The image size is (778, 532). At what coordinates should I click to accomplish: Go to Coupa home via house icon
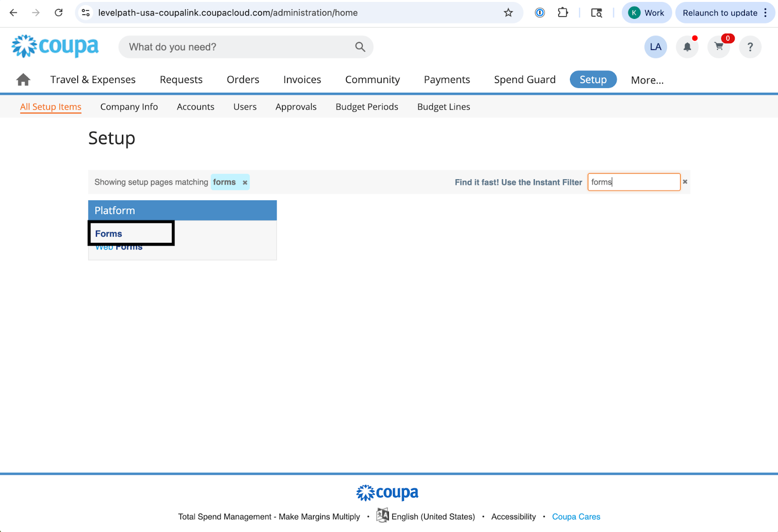click(x=23, y=80)
